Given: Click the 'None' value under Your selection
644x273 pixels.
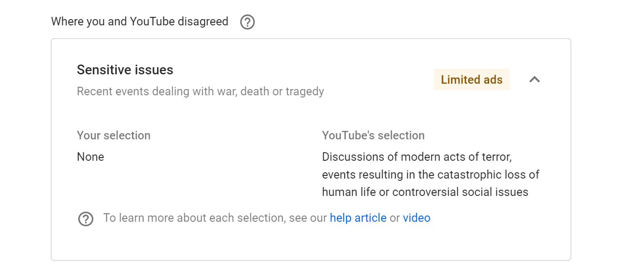Looking at the screenshot, I should [90, 157].
